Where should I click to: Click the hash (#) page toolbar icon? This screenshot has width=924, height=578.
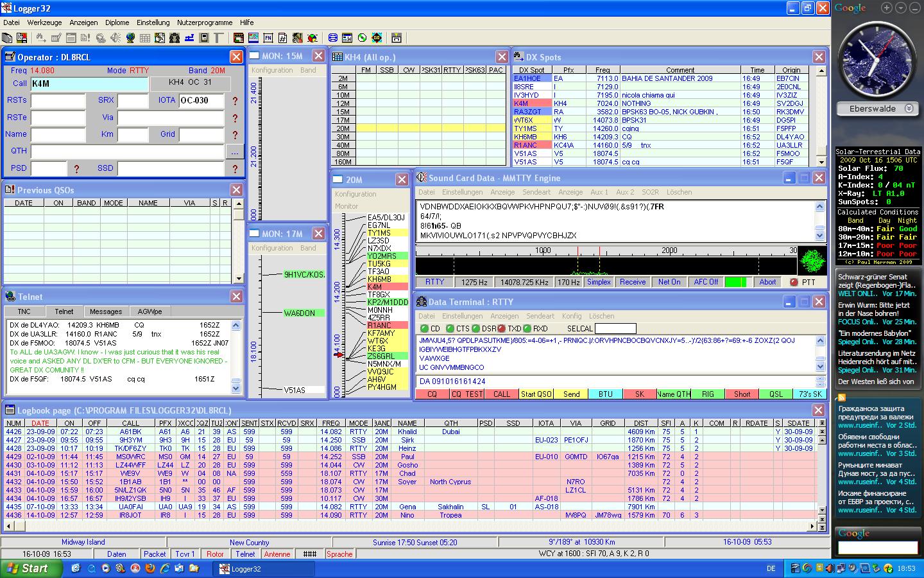tap(282, 38)
